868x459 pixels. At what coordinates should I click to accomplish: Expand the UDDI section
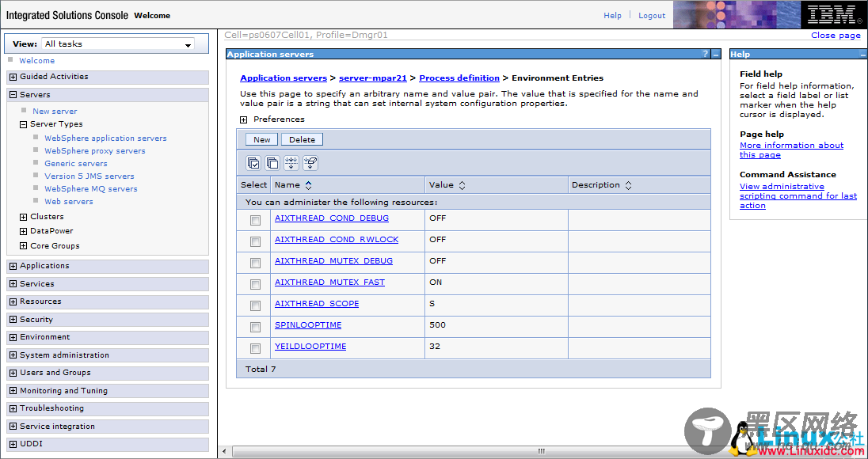point(13,444)
